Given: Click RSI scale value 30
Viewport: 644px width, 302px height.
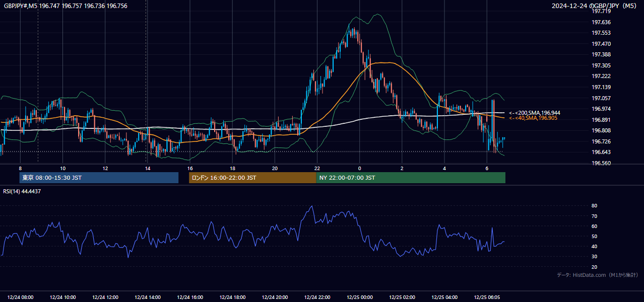Looking at the screenshot, I should coord(595,257).
